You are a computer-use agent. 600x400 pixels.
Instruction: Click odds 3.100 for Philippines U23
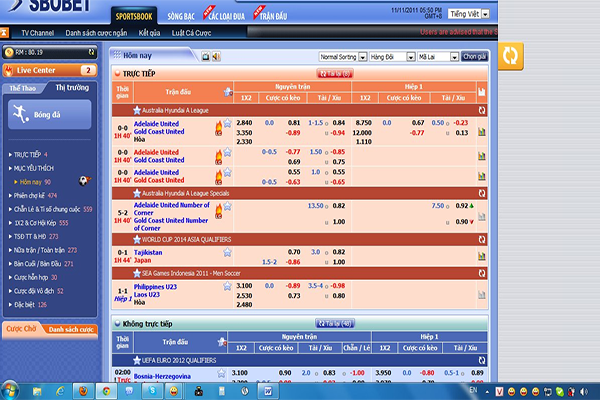(x=244, y=286)
